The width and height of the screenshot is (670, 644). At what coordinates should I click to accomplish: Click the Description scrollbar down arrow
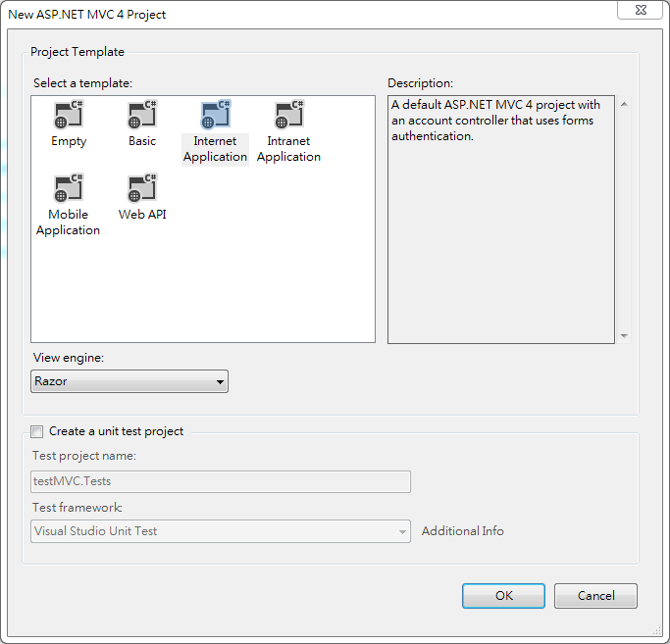click(x=624, y=335)
